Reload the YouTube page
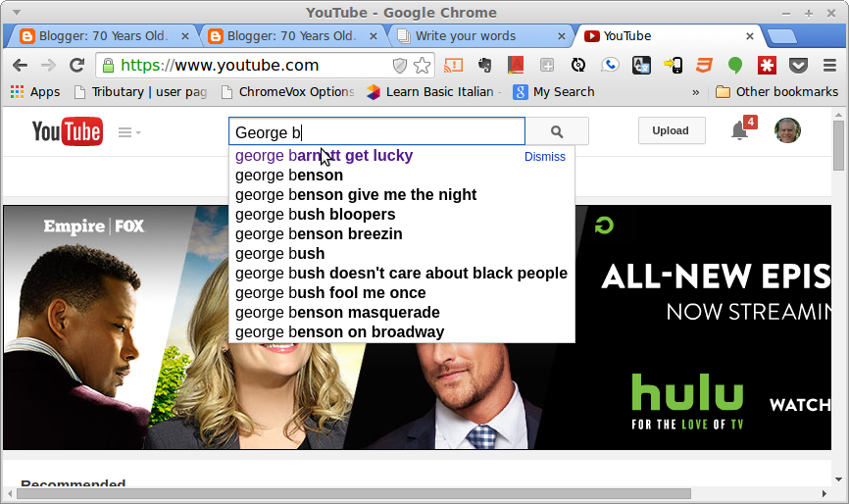The height and width of the screenshot is (504, 849). coord(76,66)
